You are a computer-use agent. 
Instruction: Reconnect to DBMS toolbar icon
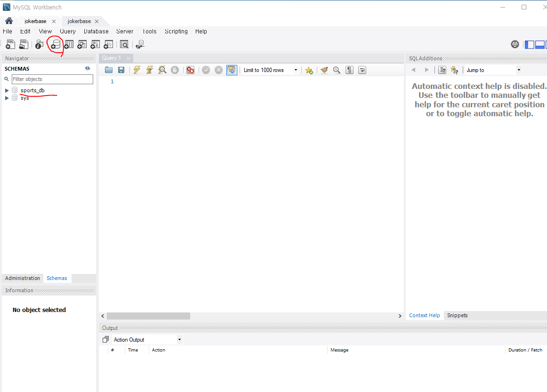tap(140, 44)
